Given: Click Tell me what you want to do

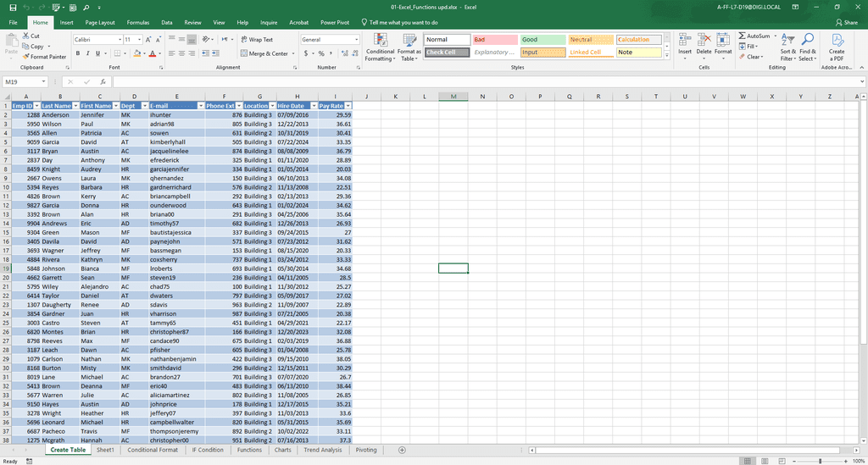Looking at the screenshot, I should (x=399, y=23).
